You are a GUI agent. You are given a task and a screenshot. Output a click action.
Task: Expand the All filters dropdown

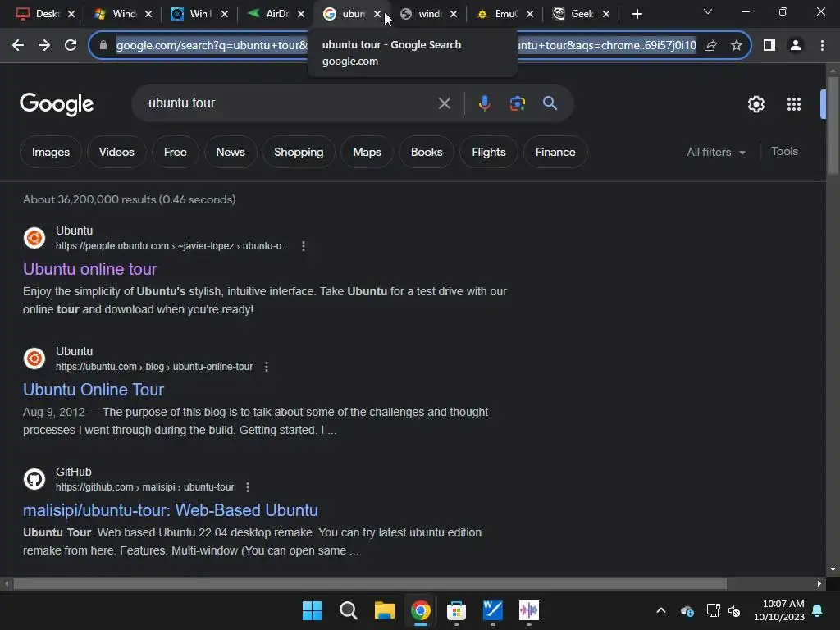point(715,152)
